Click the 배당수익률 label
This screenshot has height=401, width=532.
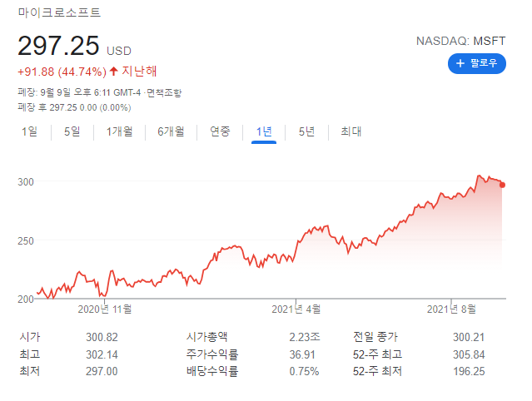[x=212, y=371]
